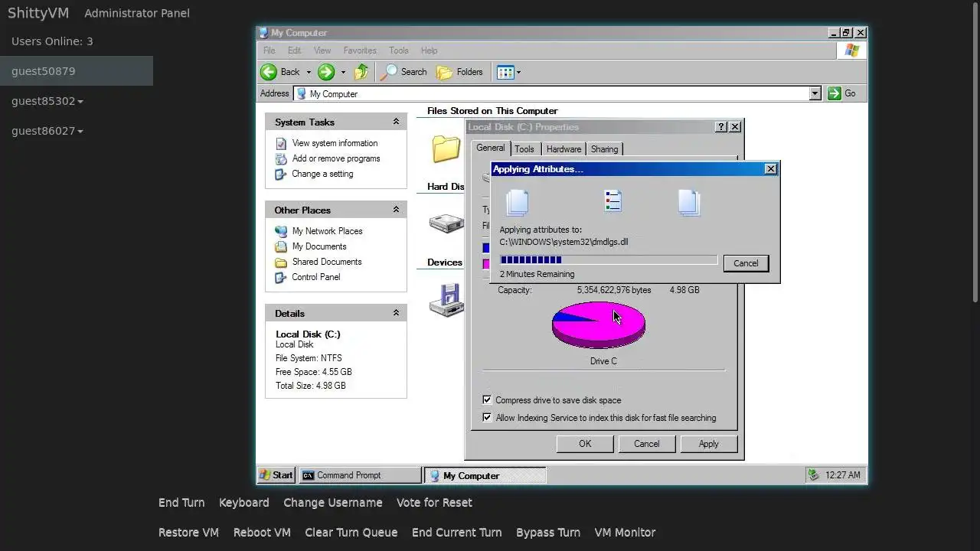Image resolution: width=980 pixels, height=551 pixels.
Task: Open the Help menu
Action: point(430,51)
